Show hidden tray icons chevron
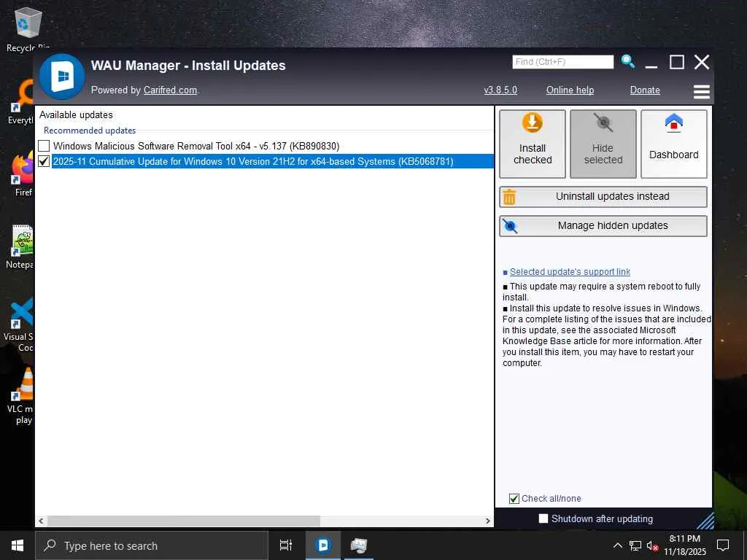This screenshot has width=747, height=560. tap(617, 545)
